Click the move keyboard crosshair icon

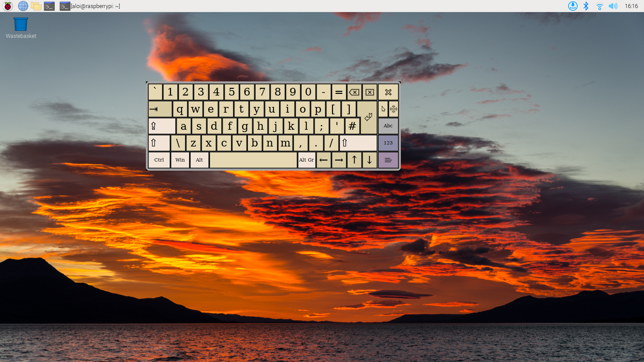coord(393,109)
